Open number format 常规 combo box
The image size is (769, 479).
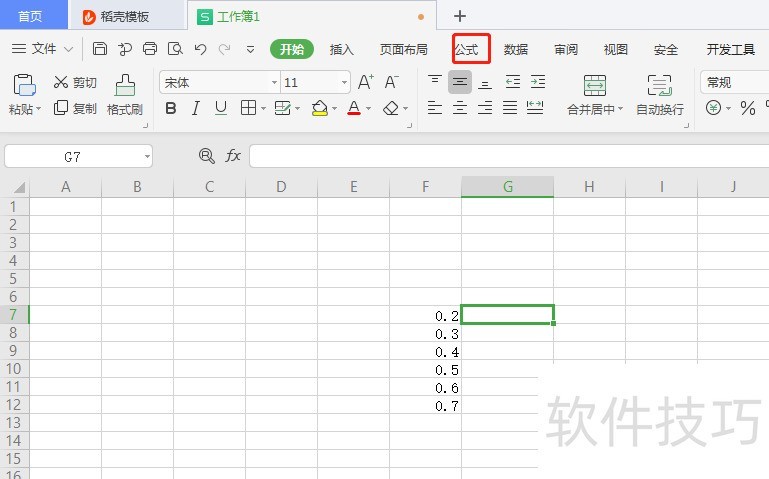coord(735,82)
